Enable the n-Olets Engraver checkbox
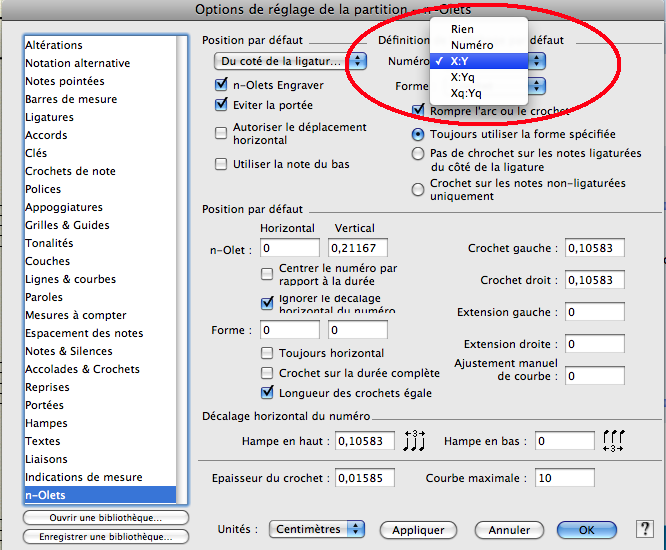Image resolution: width=666 pixels, height=550 pixels. click(x=222, y=87)
